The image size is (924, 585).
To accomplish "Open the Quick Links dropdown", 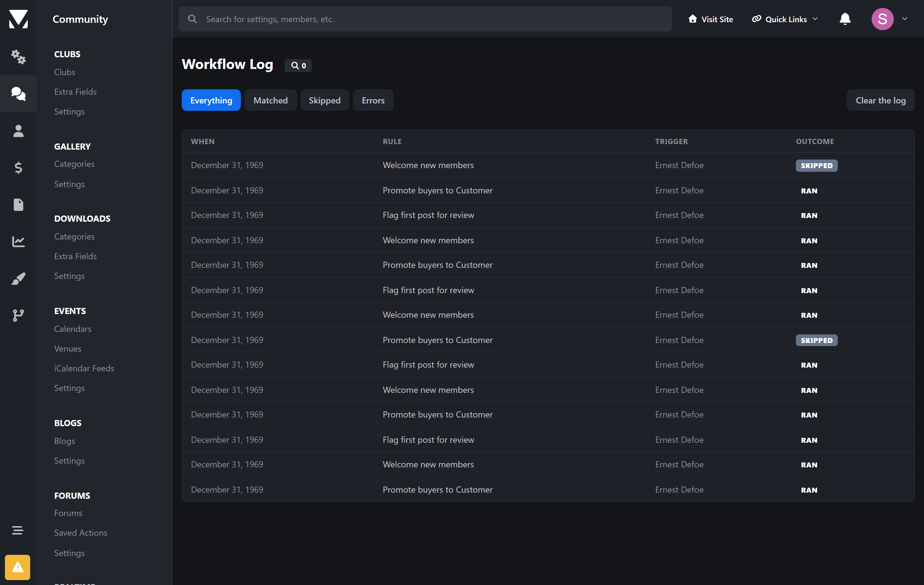I will click(x=785, y=19).
